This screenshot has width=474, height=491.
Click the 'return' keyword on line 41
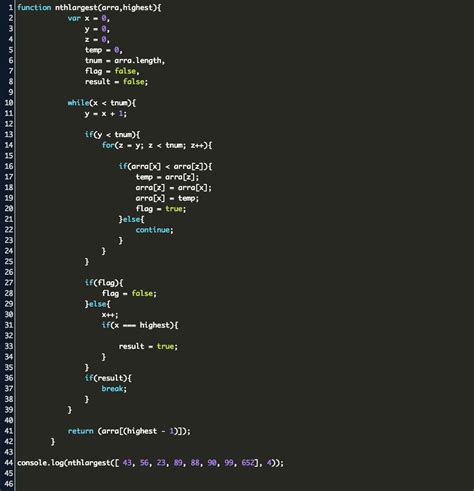pyautogui.click(x=80, y=431)
